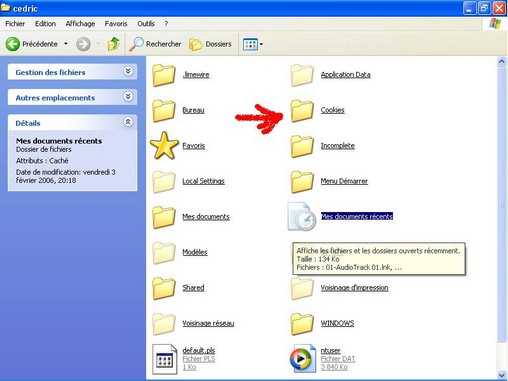The width and height of the screenshot is (508, 381).
Task: Click the Windows flag logo
Action: coord(495,24)
